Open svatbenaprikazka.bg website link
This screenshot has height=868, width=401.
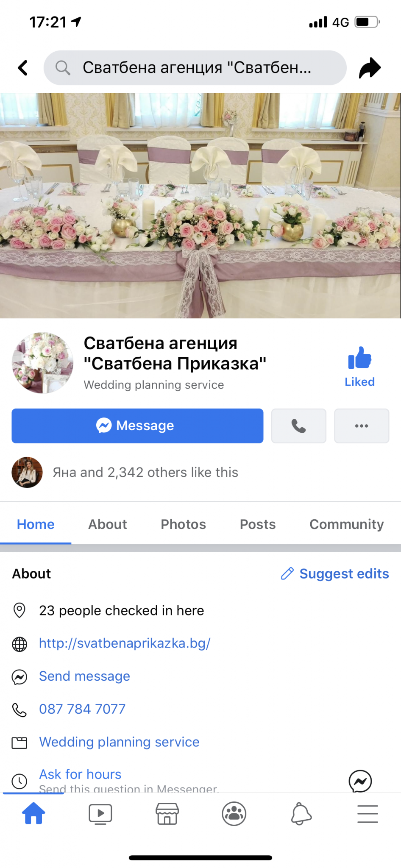click(125, 643)
